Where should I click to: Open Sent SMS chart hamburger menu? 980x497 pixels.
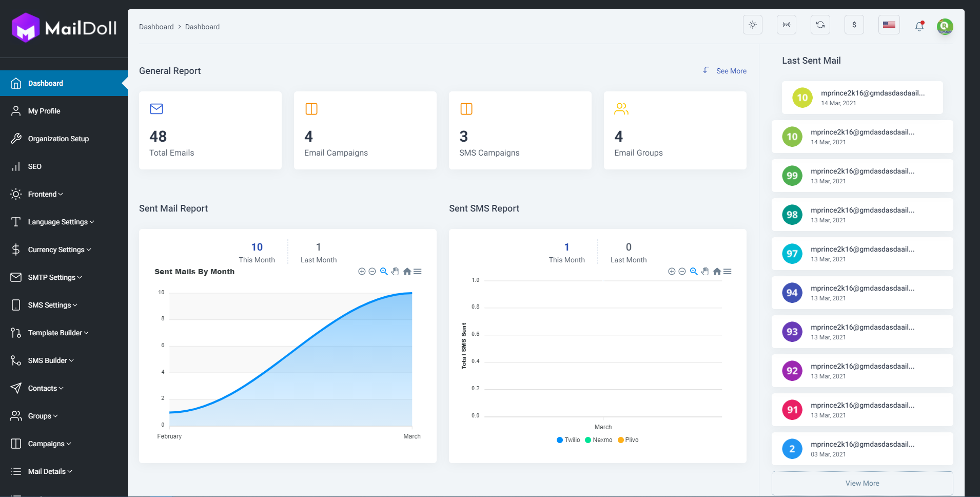[x=728, y=272]
